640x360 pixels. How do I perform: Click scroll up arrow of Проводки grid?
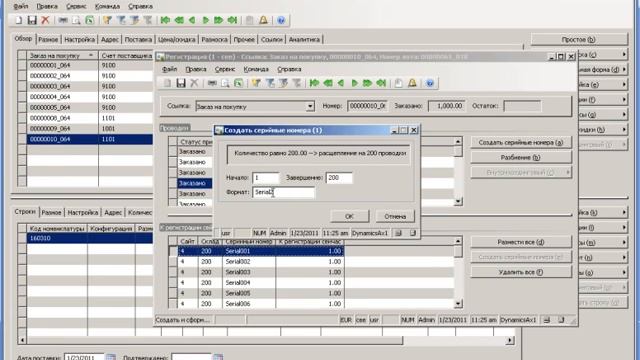tap(458, 141)
